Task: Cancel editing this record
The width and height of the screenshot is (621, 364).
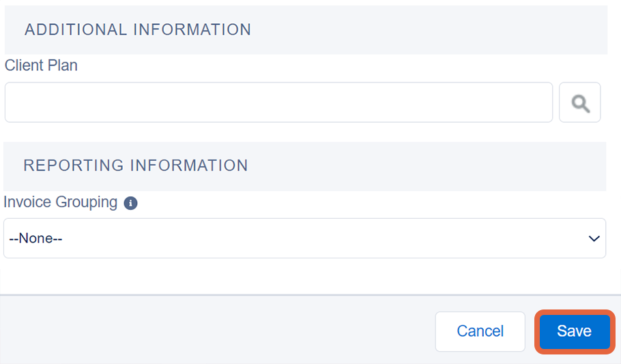Action: click(x=480, y=331)
